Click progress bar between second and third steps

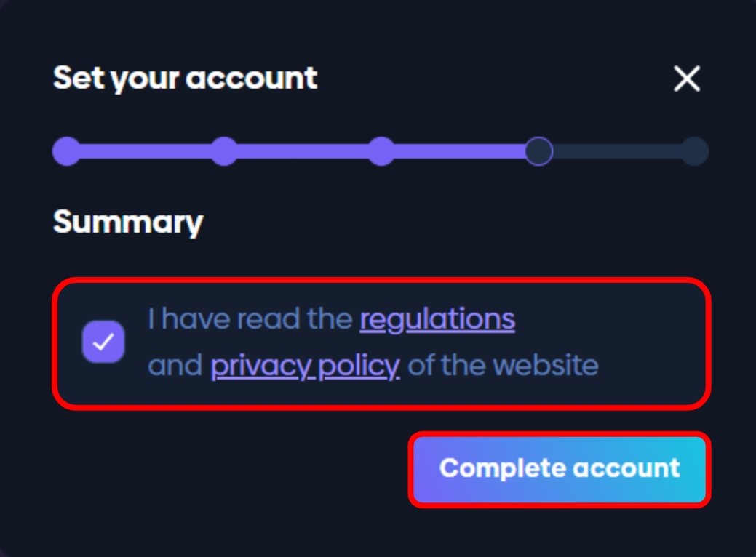point(303,151)
